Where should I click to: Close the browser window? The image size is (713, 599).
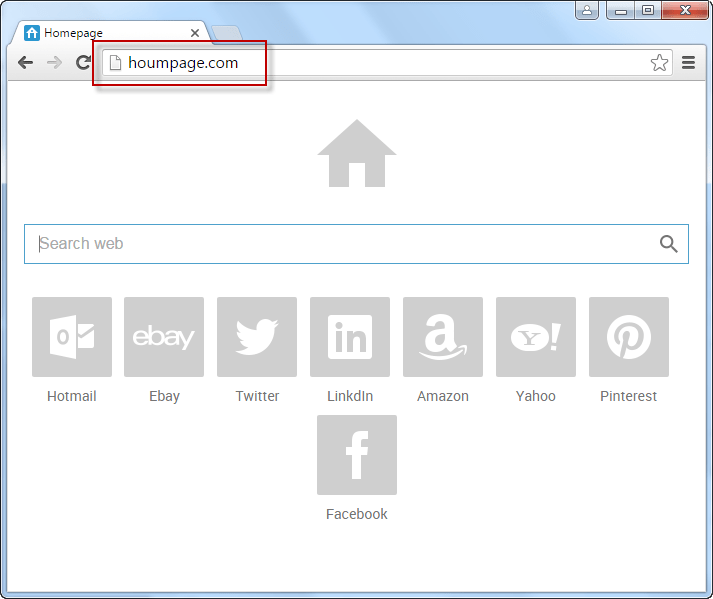(x=685, y=10)
